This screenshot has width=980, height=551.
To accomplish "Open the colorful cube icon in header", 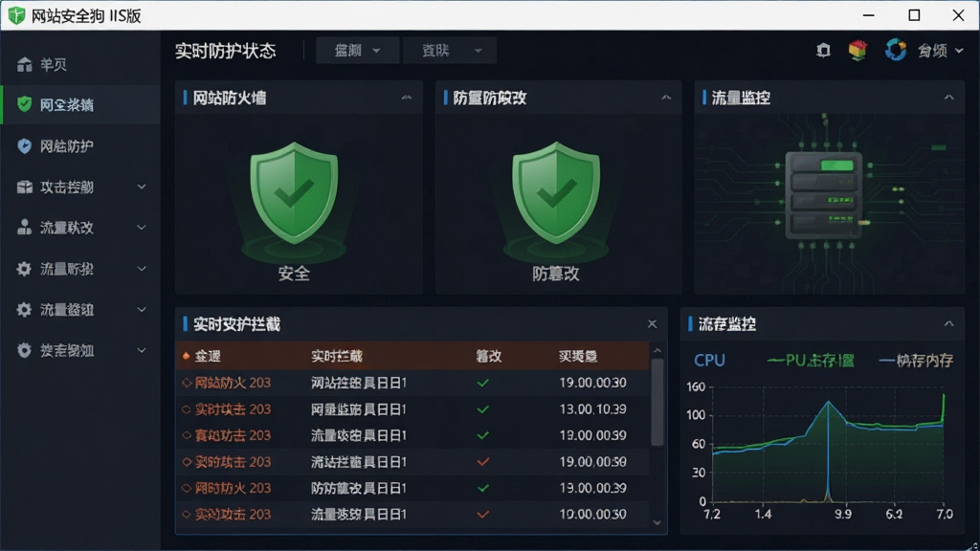I will (858, 50).
